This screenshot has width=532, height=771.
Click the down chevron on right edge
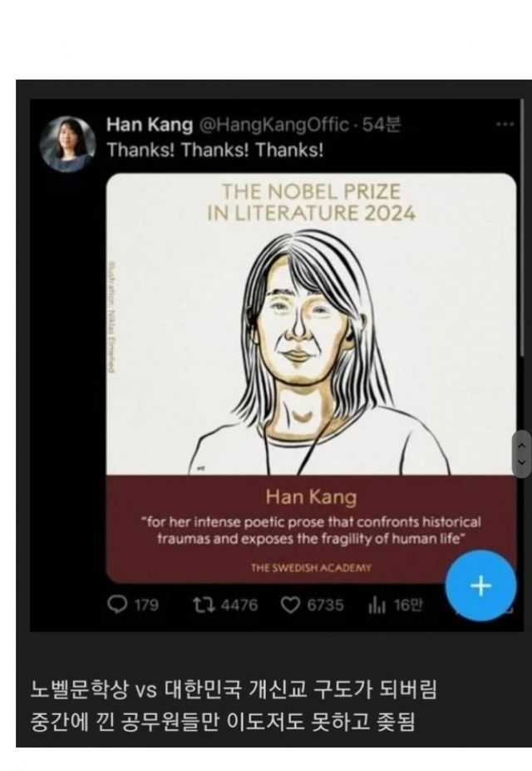pos(522,462)
